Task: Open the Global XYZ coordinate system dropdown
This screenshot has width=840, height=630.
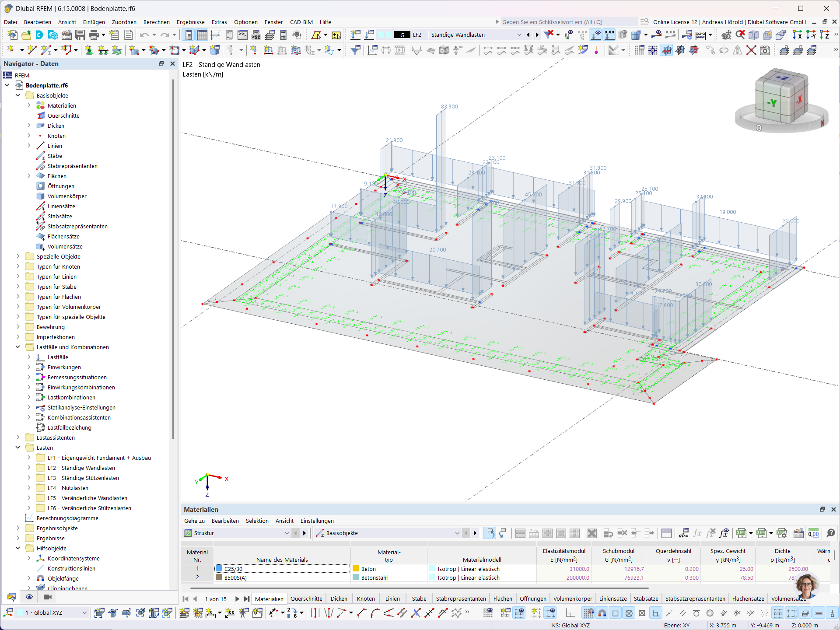Action: pyautogui.click(x=84, y=613)
